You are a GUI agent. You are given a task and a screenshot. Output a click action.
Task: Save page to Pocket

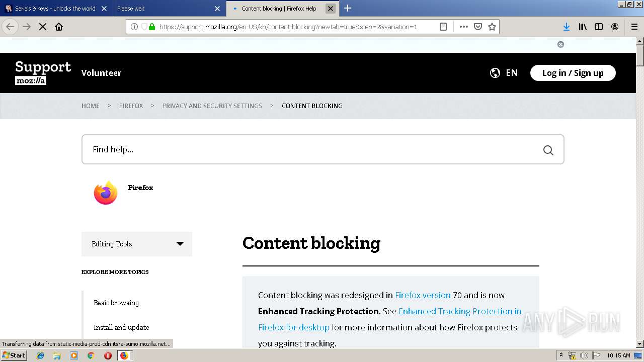point(478,27)
